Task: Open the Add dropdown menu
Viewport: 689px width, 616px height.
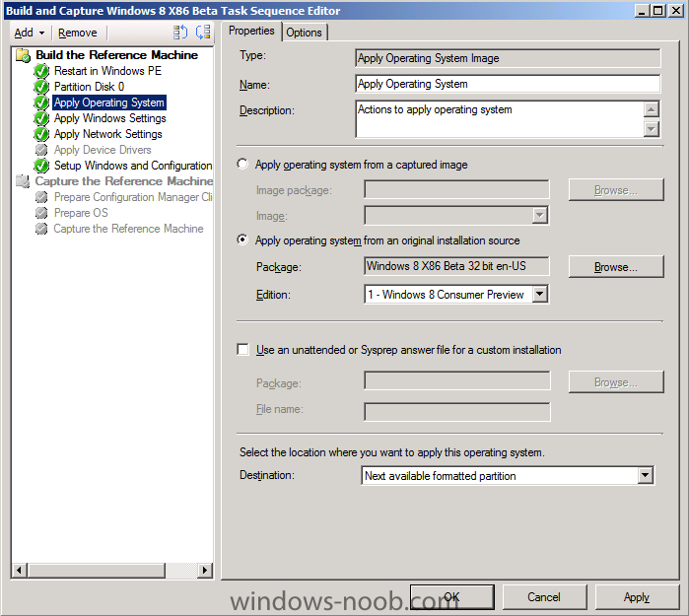Action: tap(29, 33)
